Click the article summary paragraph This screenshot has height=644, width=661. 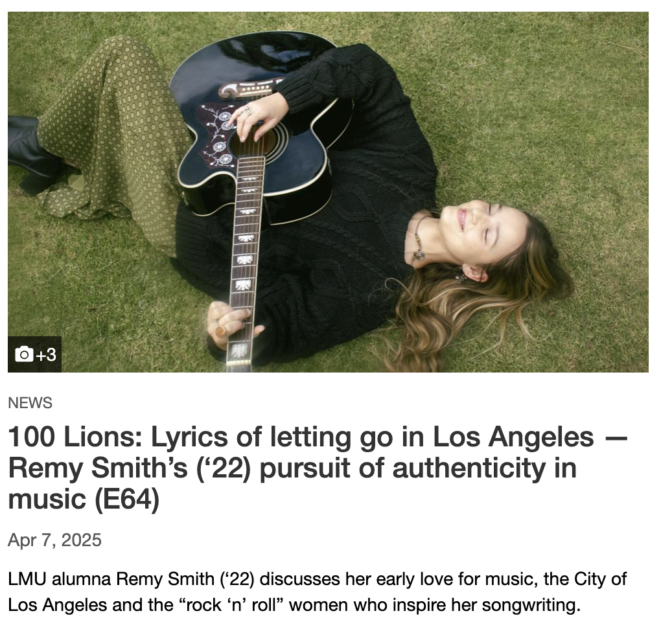tap(317, 592)
